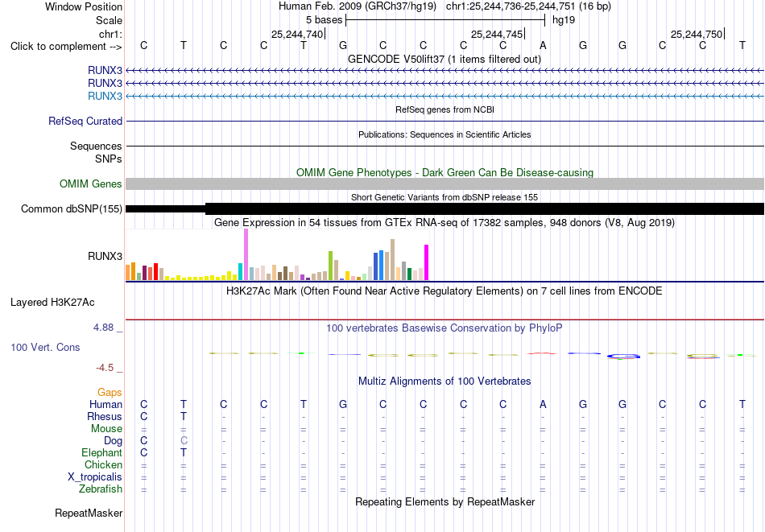This screenshot has height=532, width=765.
Task: Click the T base in Rhesus row
Action: pos(184,416)
